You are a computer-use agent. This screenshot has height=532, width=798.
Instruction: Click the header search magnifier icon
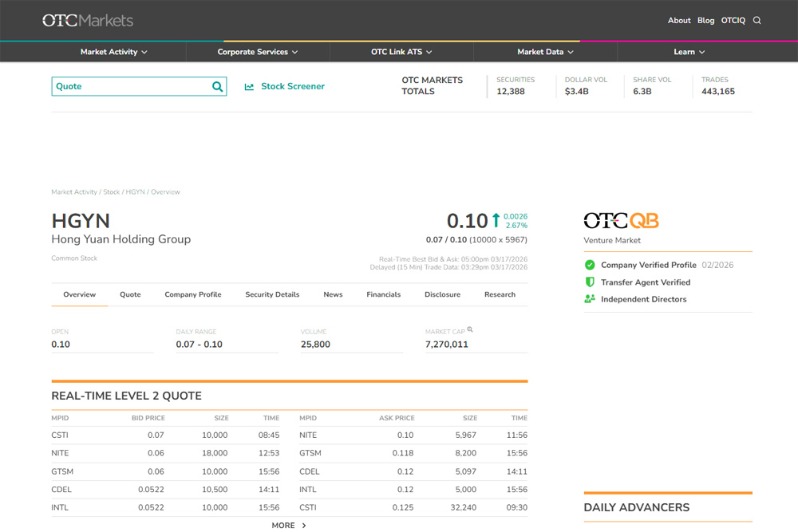757,21
